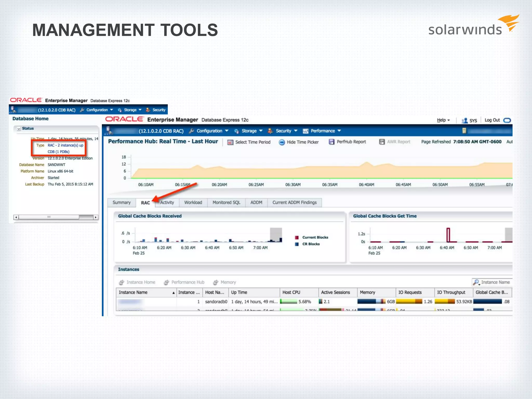Click the horizontal scrollbar thumb in Database Home
This screenshot has height=399, width=532.
(x=49, y=217)
